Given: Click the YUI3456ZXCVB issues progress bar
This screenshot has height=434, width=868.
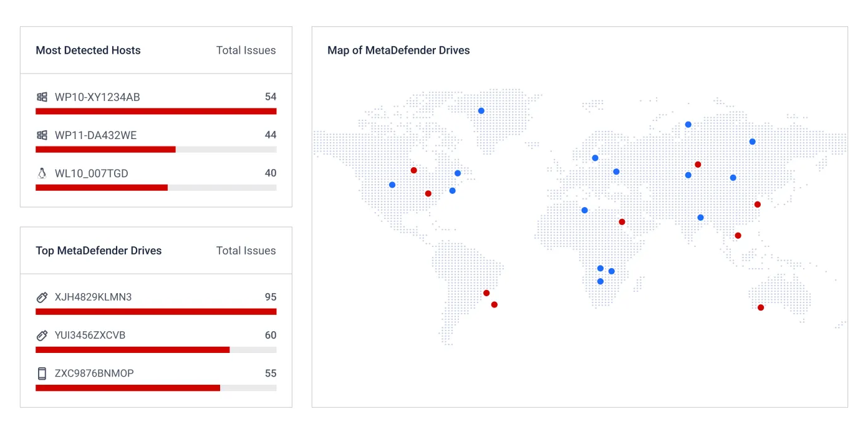Looking at the screenshot, I should click(x=156, y=350).
